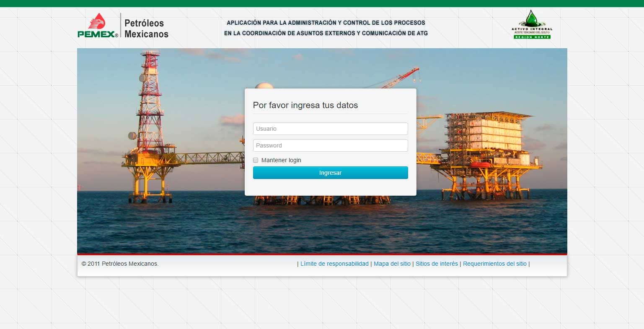Open the Requerimientos del sitio link

tap(494, 264)
